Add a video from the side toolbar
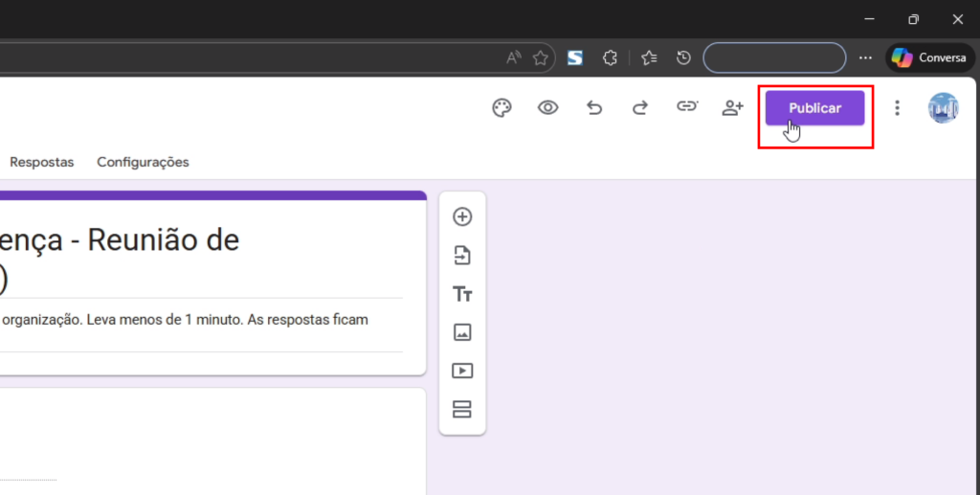The image size is (980, 495). [x=462, y=371]
